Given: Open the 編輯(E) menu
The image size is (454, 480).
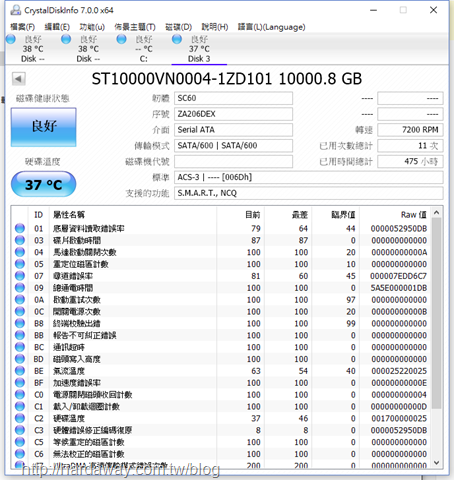Looking at the screenshot, I should click(x=57, y=27).
